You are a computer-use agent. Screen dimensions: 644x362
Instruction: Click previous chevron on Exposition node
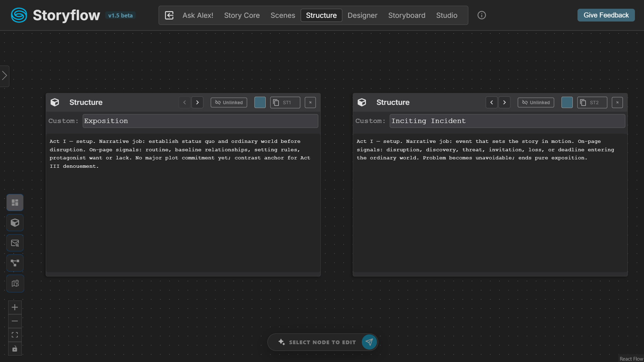point(184,103)
